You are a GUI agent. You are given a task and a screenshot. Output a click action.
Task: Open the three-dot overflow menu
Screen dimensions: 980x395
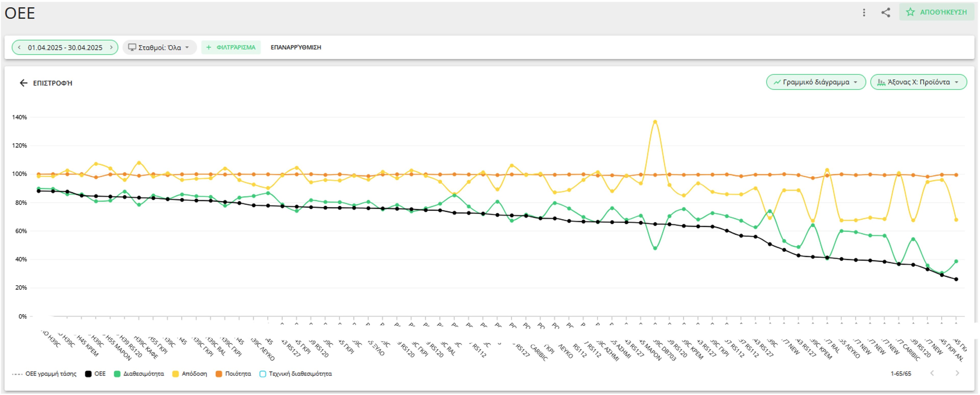point(864,13)
